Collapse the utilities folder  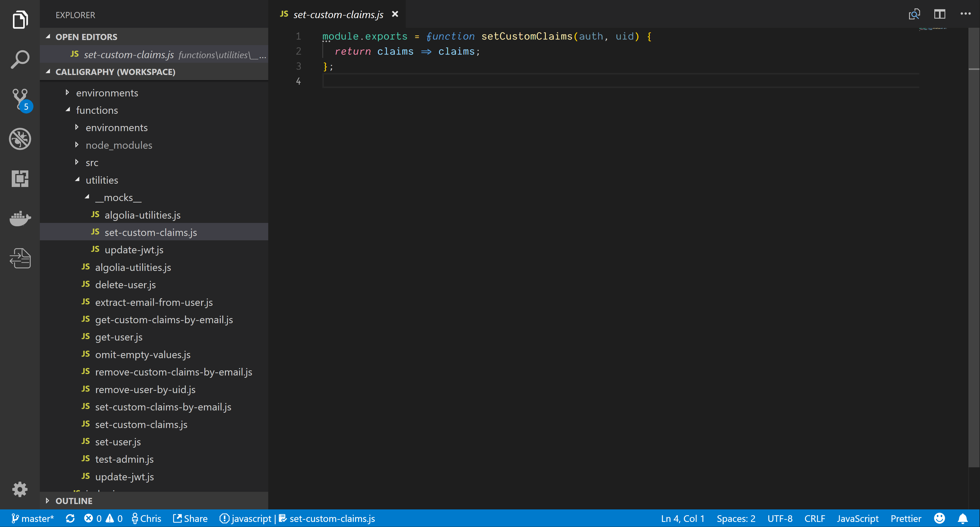pos(154,180)
